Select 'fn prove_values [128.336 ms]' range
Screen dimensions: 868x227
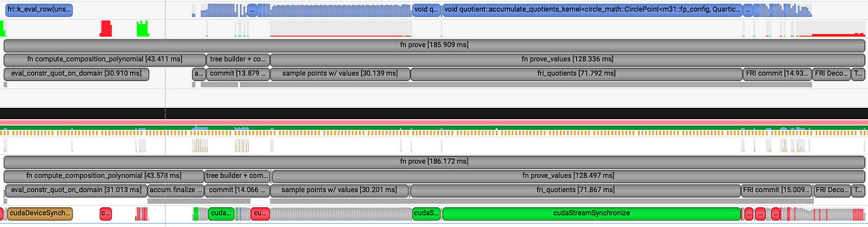[567, 60]
